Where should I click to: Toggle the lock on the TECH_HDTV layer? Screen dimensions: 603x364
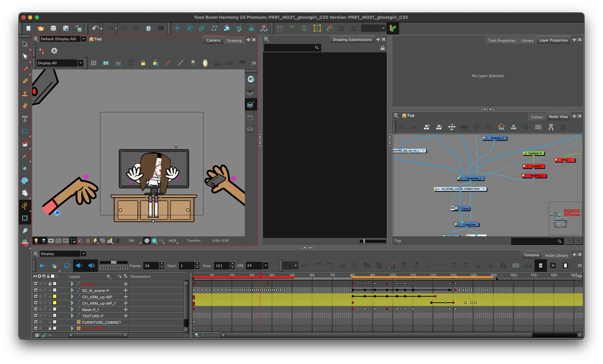click(50, 328)
